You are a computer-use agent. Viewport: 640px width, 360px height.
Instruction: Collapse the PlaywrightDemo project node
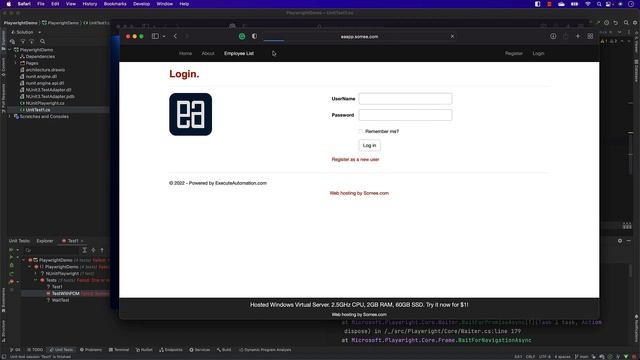(x=10, y=50)
